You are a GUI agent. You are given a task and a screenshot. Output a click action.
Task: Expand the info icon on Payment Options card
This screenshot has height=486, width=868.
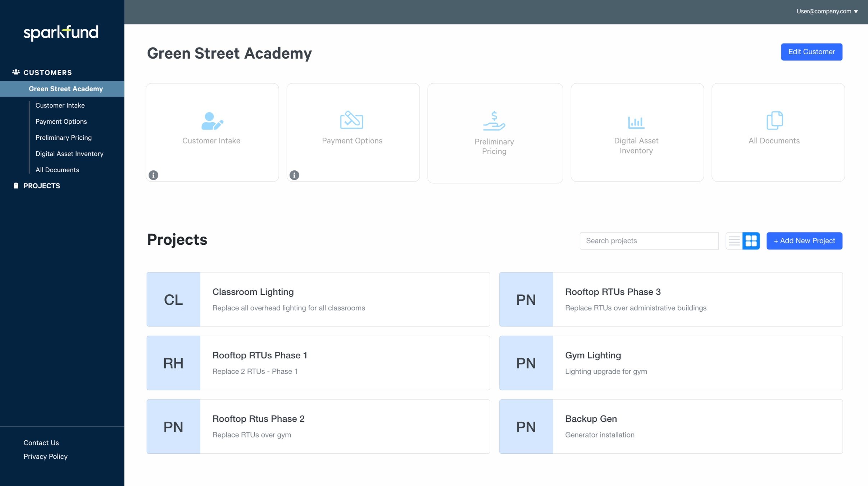pyautogui.click(x=294, y=175)
